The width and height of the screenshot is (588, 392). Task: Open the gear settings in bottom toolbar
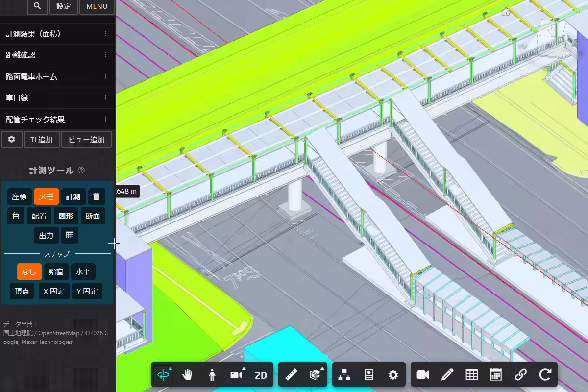tap(393, 375)
